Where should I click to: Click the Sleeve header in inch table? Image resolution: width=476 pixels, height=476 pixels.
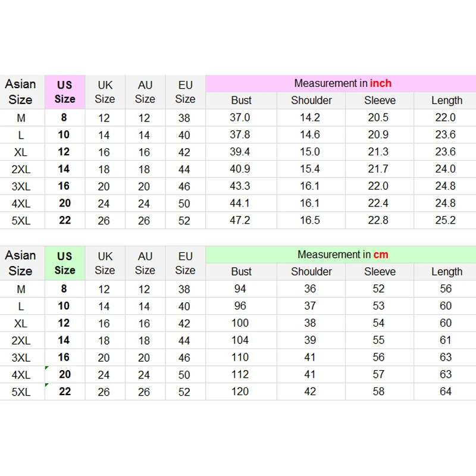point(380,101)
